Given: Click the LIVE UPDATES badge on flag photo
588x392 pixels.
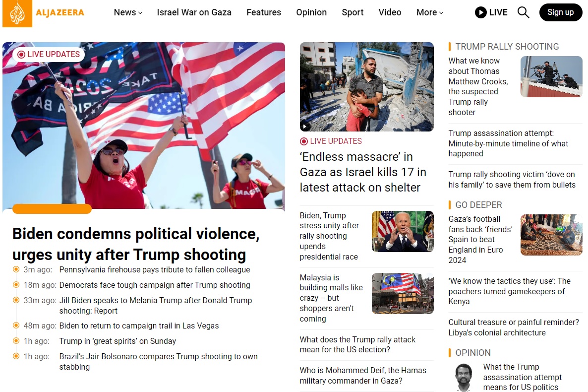Looking at the screenshot, I should click(49, 55).
